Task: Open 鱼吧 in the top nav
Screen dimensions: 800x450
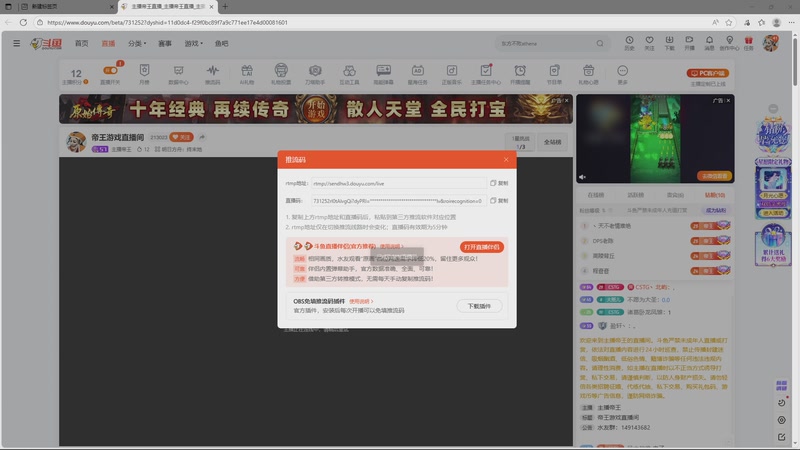Action: [x=221, y=43]
